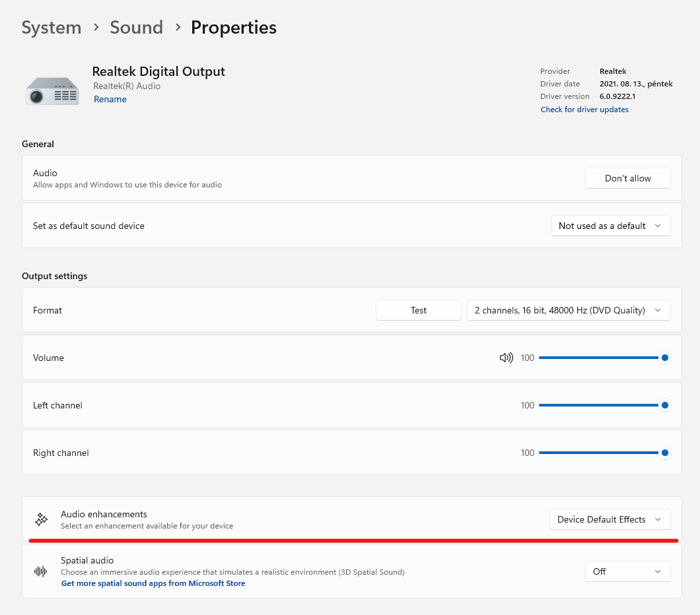
Task: Click the Right channel slider handle
Action: tap(665, 453)
